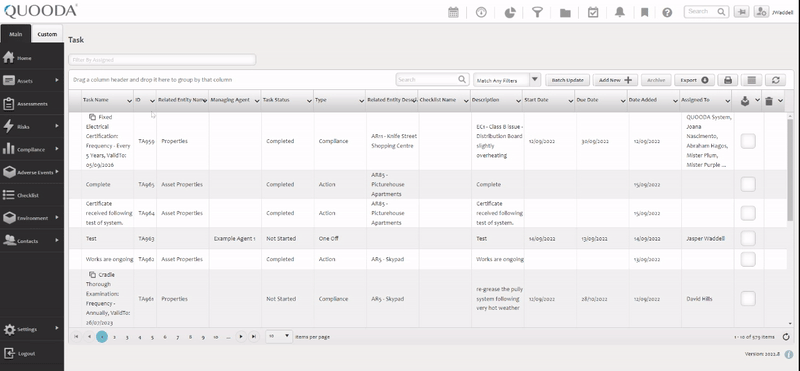Viewport: 800px width, 371px height.
Task: Open the dashboard gauge icon
Action: click(481, 13)
